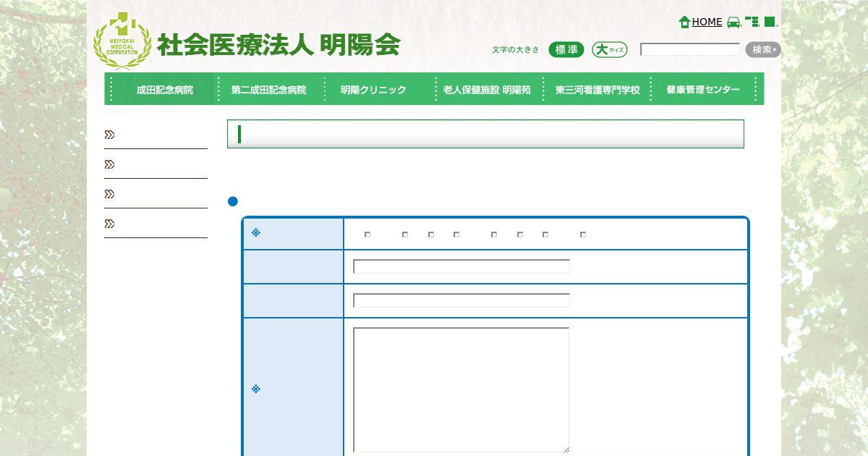Tick the last checkbox in the form row
868x456 pixels.
pyautogui.click(x=583, y=235)
